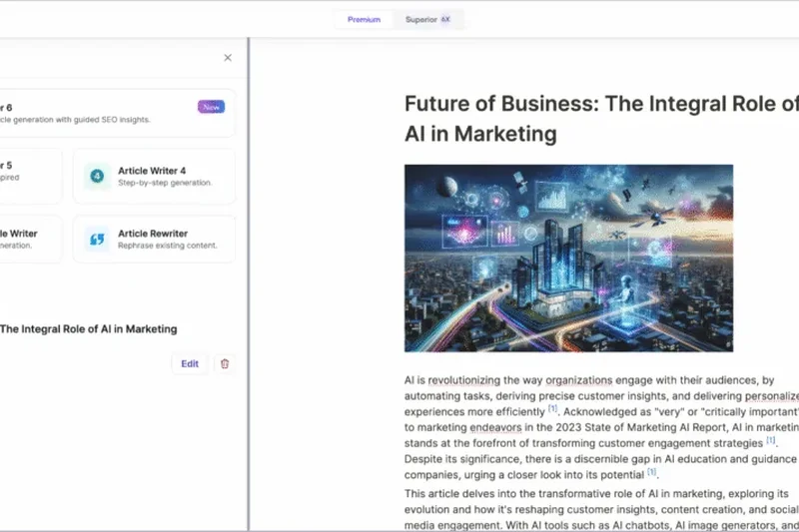Click the Article Writer 4 number icon
This screenshot has height=532, width=799.
tap(97, 176)
